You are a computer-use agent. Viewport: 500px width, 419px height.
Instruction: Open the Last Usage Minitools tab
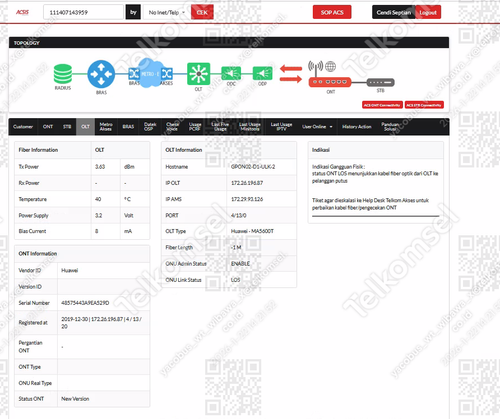coord(250,127)
